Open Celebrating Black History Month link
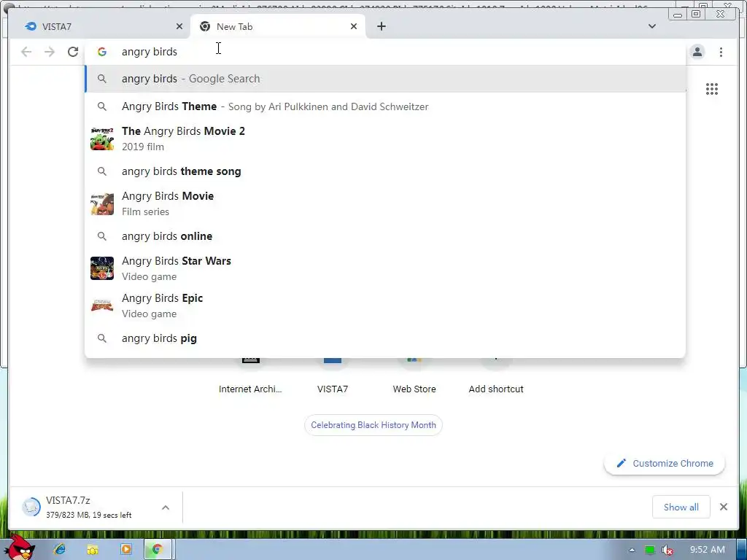The image size is (747, 560). tap(373, 425)
